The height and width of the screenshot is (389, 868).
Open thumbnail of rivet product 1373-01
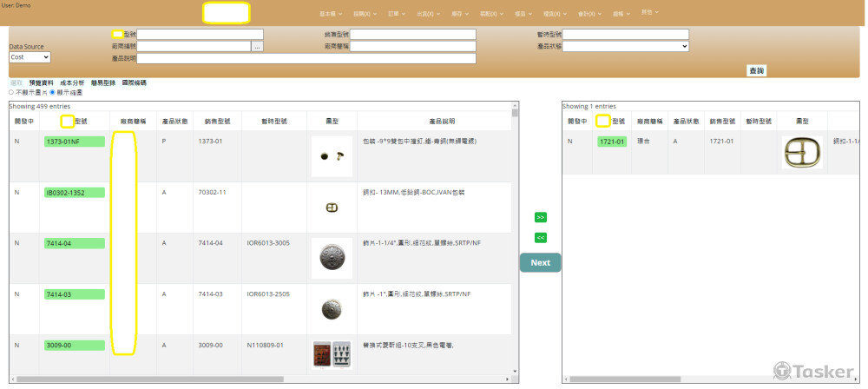[332, 156]
